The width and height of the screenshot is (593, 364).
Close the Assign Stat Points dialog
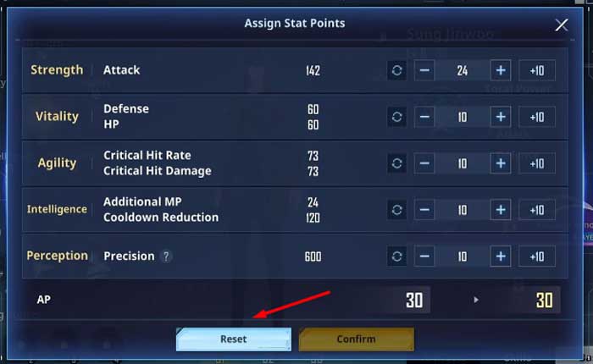[562, 25]
